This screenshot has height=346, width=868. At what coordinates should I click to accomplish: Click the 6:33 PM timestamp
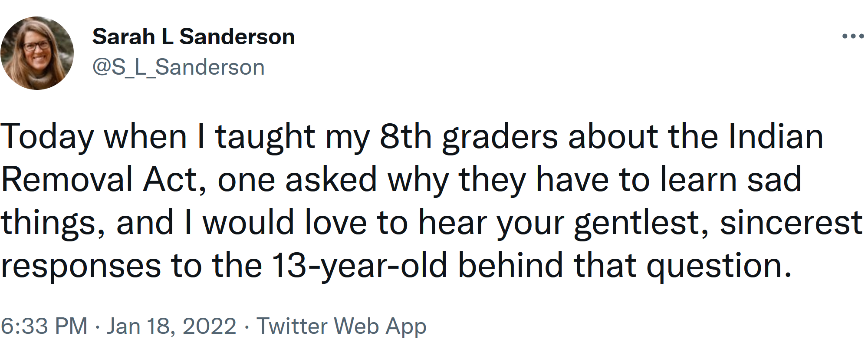click(44, 326)
